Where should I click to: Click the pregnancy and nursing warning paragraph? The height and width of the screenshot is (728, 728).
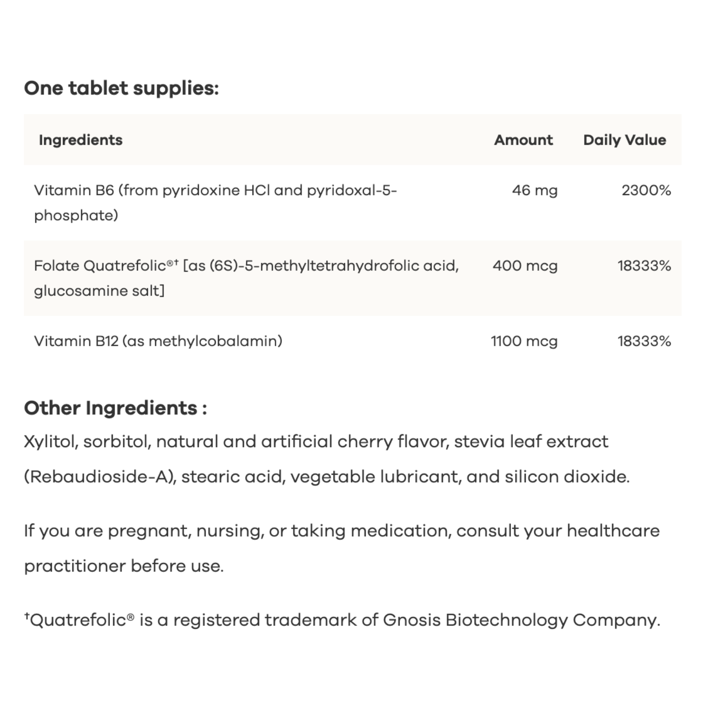(x=341, y=548)
